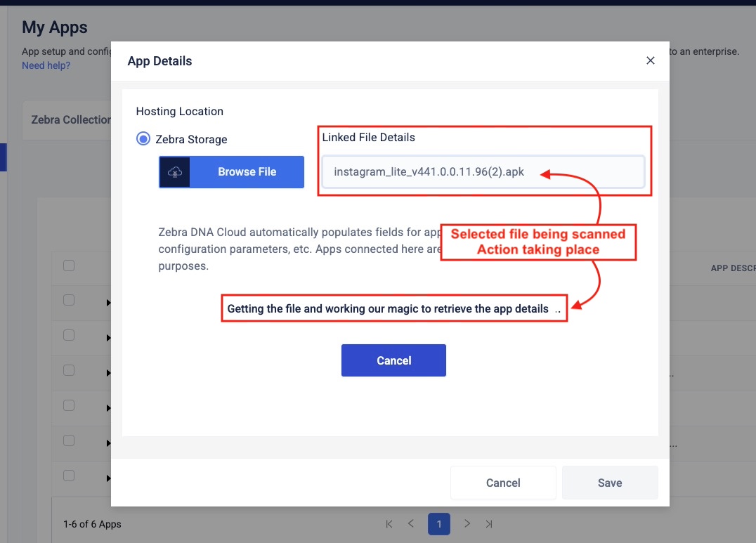Switch to the Zebra Collection tab
Image resolution: width=756 pixels, height=543 pixels.
70,119
